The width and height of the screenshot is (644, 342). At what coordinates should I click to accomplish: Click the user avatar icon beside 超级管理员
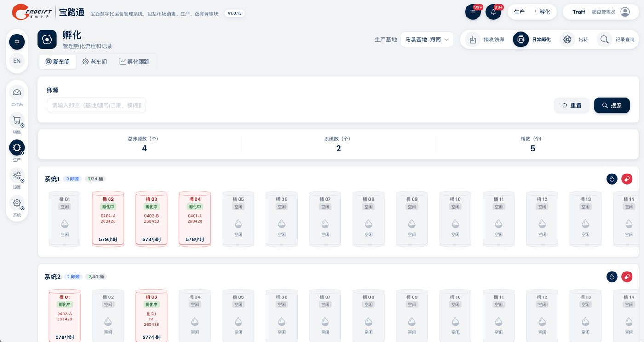(625, 12)
